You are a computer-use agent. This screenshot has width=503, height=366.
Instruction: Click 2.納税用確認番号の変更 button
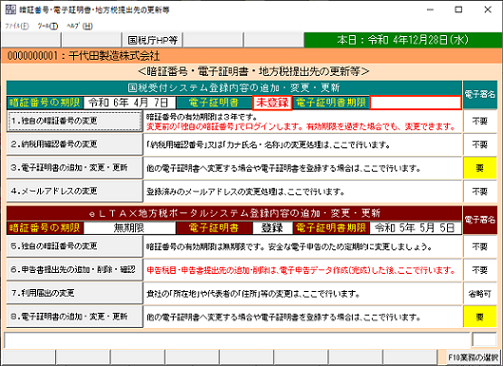tap(74, 144)
